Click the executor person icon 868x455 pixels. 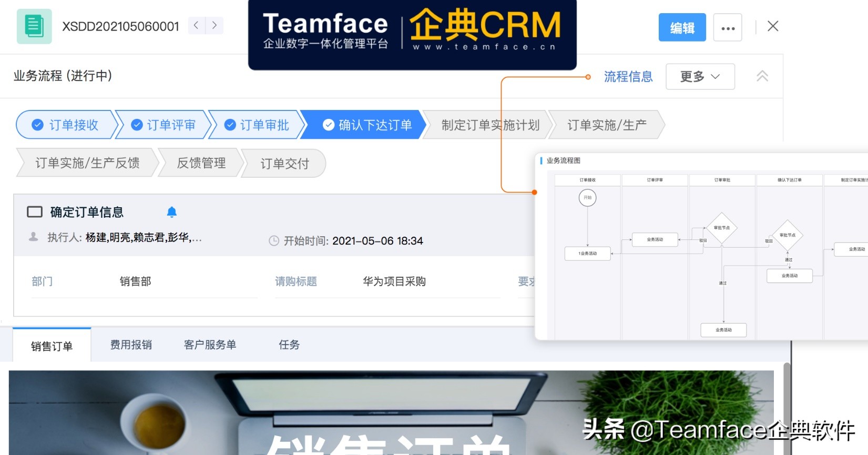point(33,237)
